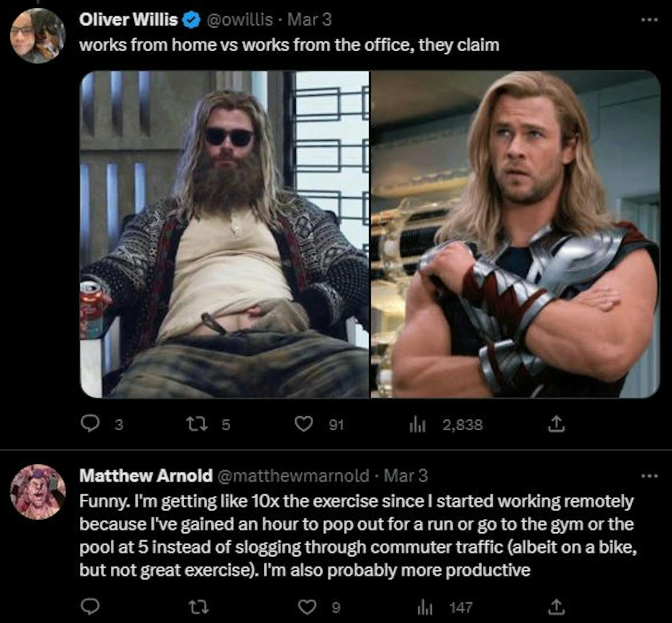View analytics for the 2,838-view tweet
The image size is (672, 623).
pos(415,425)
